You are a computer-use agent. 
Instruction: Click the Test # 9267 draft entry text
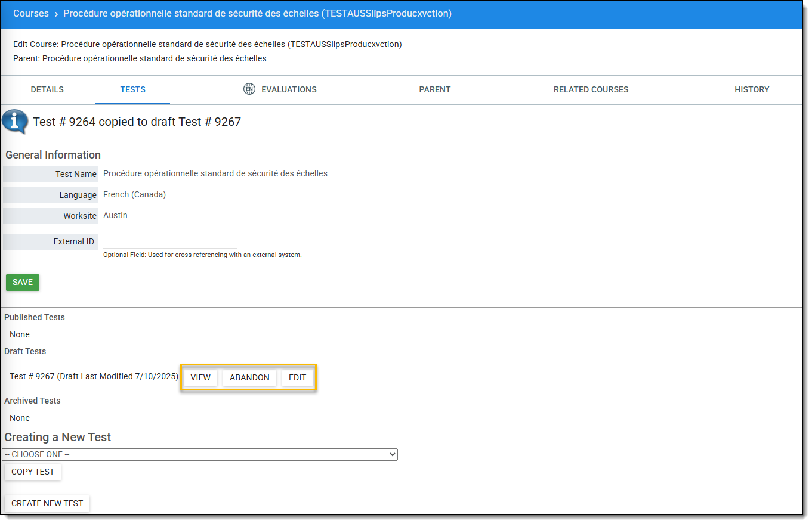click(94, 377)
